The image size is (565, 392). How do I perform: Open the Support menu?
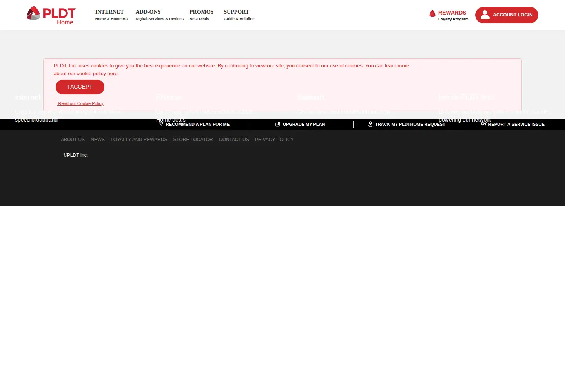239,15
